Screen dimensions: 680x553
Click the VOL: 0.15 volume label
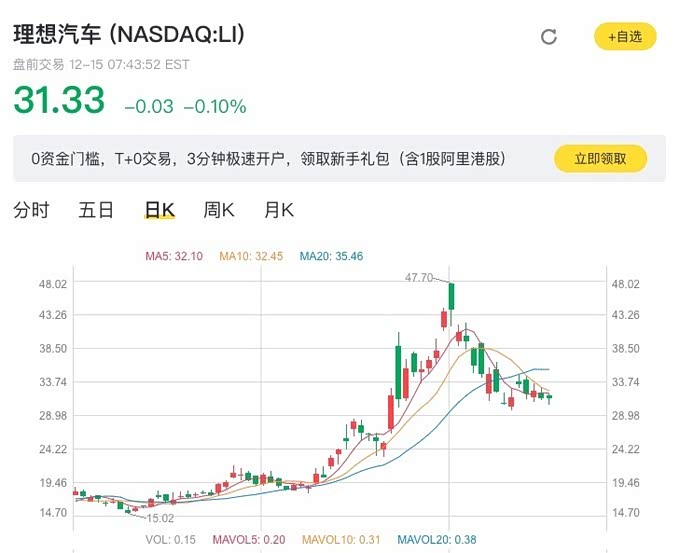171,540
